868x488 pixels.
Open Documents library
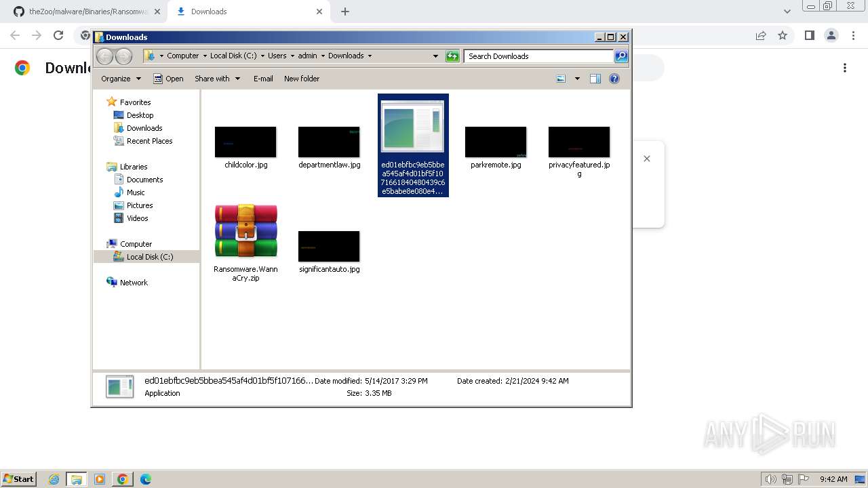tap(144, 180)
